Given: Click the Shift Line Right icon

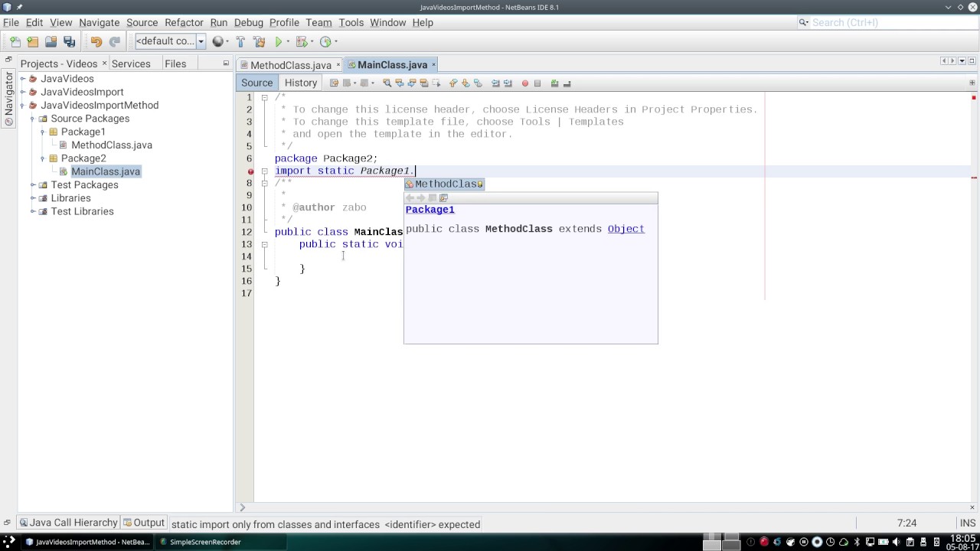Looking at the screenshot, I should click(x=508, y=83).
